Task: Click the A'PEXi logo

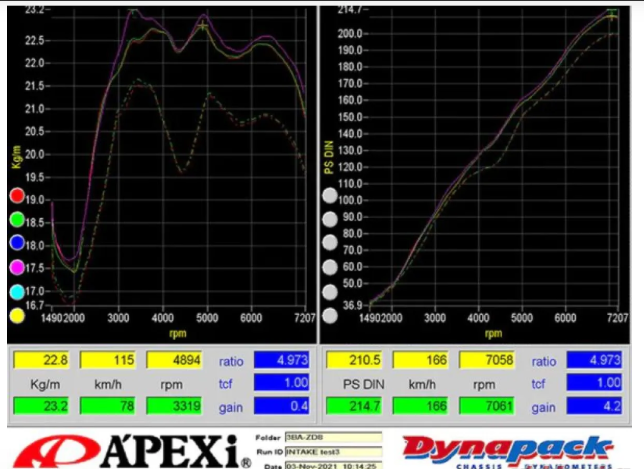Action: (132, 451)
